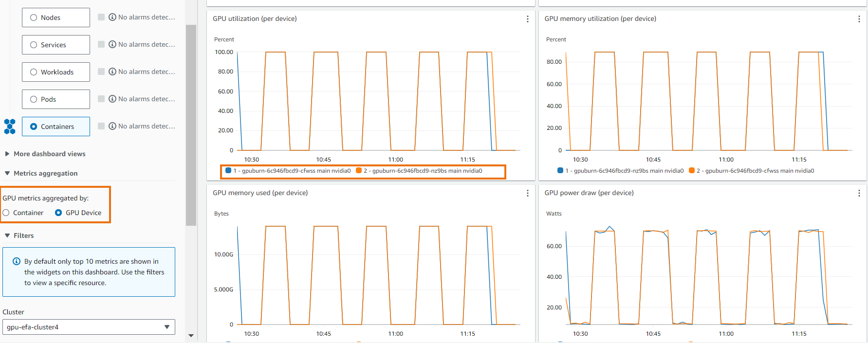This screenshot has height=343, width=868.
Task: Select the Services view button
Action: pos(56,45)
